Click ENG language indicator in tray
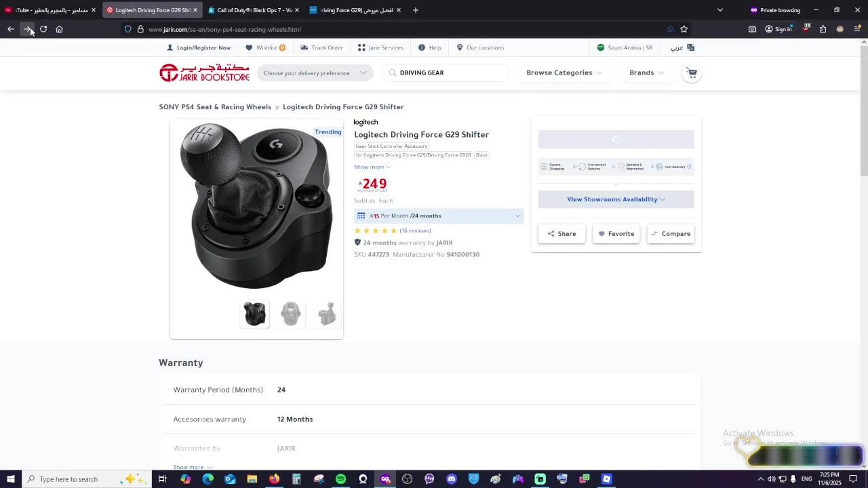Image resolution: width=868 pixels, height=488 pixels. pyautogui.click(x=807, y=479)
